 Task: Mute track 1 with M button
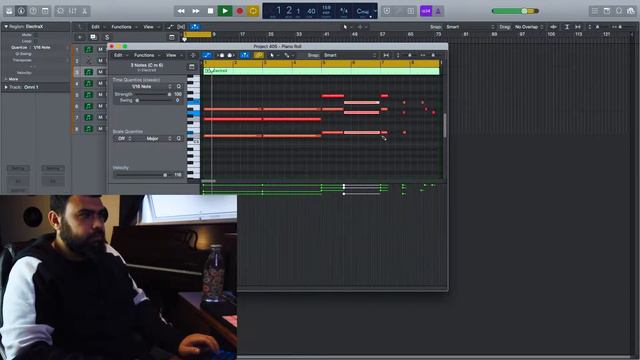click(x=100, y=49)
